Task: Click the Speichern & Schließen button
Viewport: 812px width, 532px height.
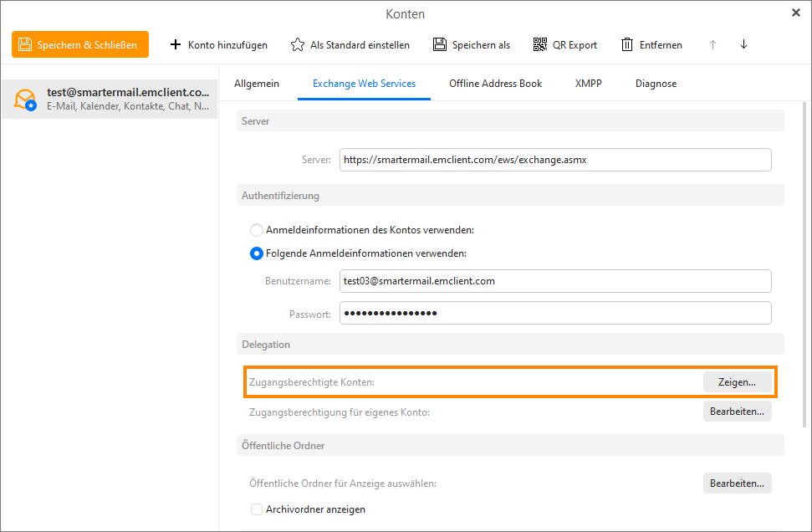Action: tap(80, 44)
